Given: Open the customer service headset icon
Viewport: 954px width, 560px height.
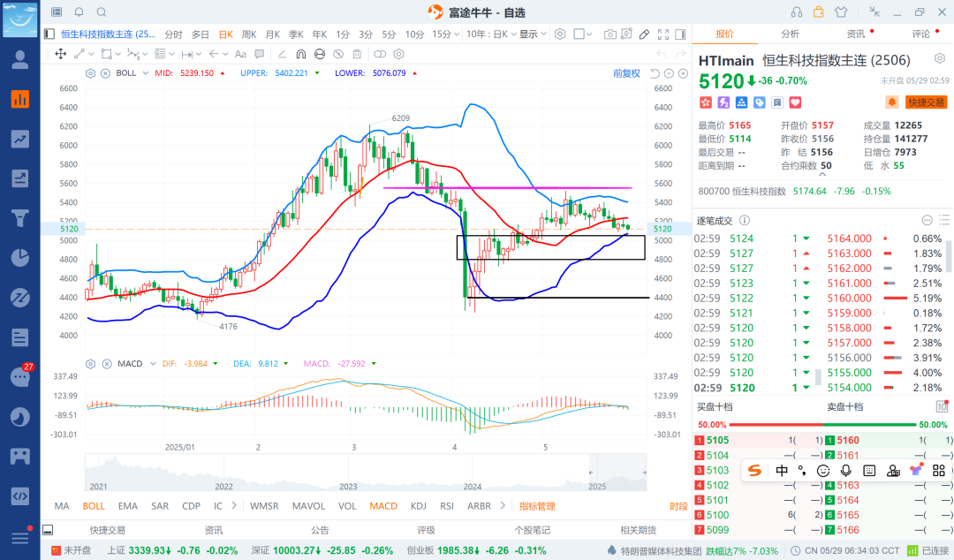Looking at the screenshot, I should click(797, 12).
